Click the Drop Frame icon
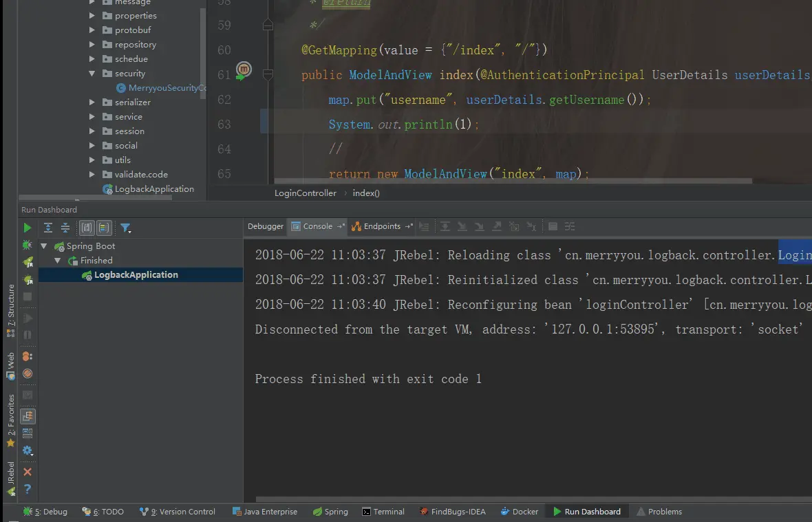Image resolution: width=812 pixels, height=522 pixels. click(x=514, y=226)
